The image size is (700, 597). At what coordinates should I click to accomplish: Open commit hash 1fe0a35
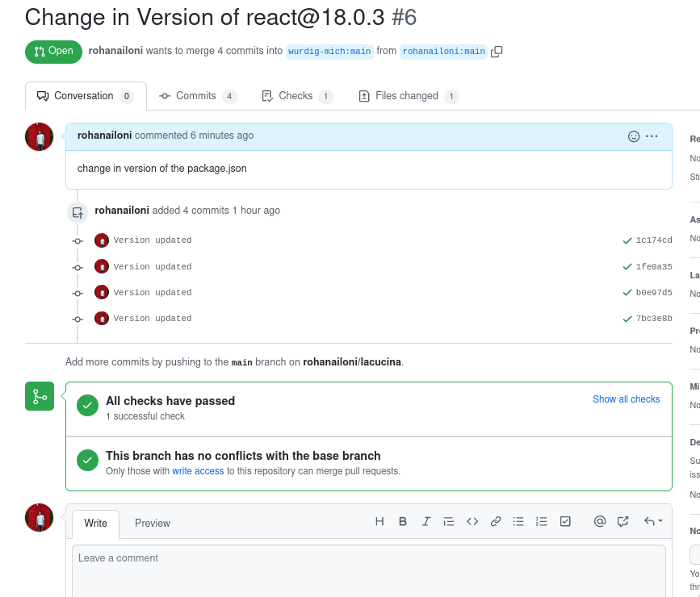653,267
